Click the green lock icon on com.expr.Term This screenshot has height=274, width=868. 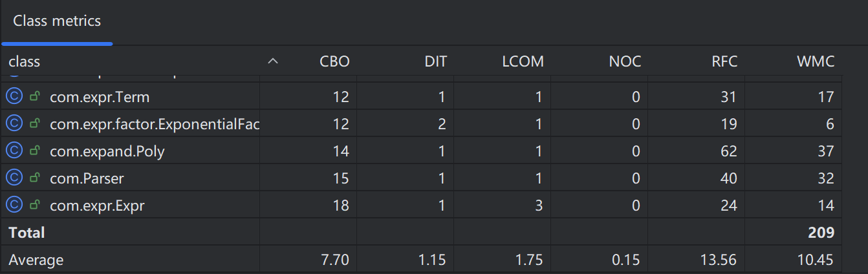pyautogui.click(x=35, y=97)
